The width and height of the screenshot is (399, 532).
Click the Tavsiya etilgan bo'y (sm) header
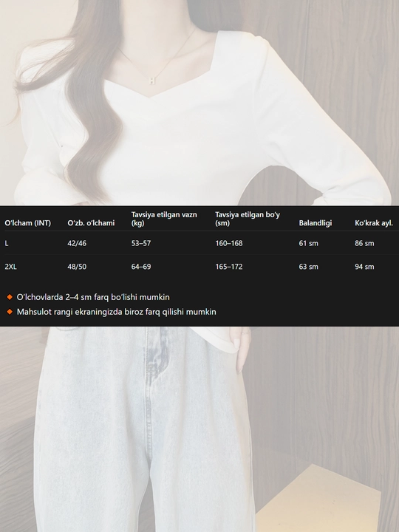(x=248, y=219)
